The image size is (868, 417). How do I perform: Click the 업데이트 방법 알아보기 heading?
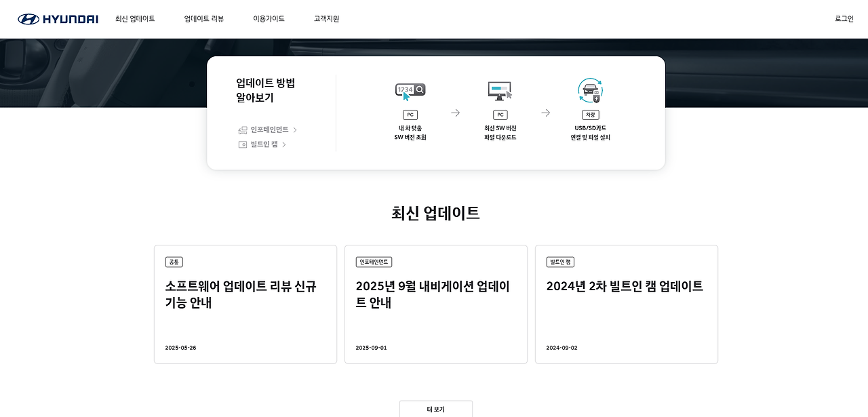[265, 90]
